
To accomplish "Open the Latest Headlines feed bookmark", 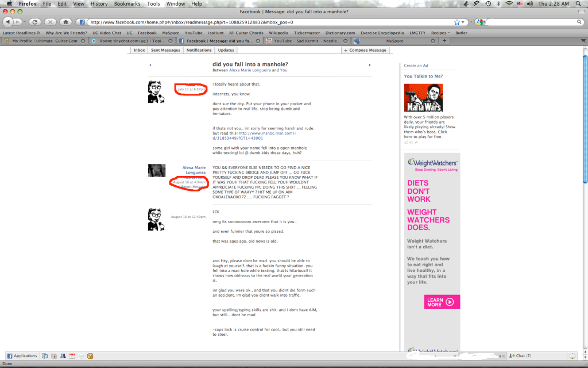I will pos(21,33).
